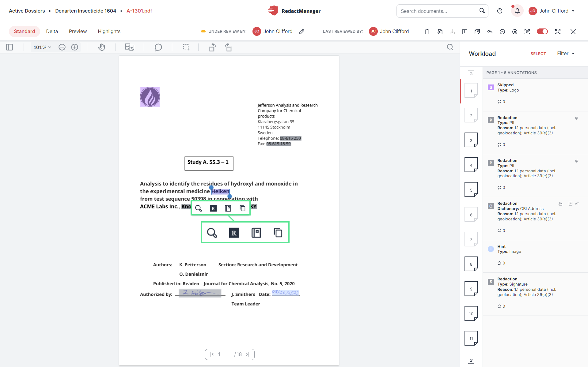Click the OCR scan text icon

click(527, 32)
